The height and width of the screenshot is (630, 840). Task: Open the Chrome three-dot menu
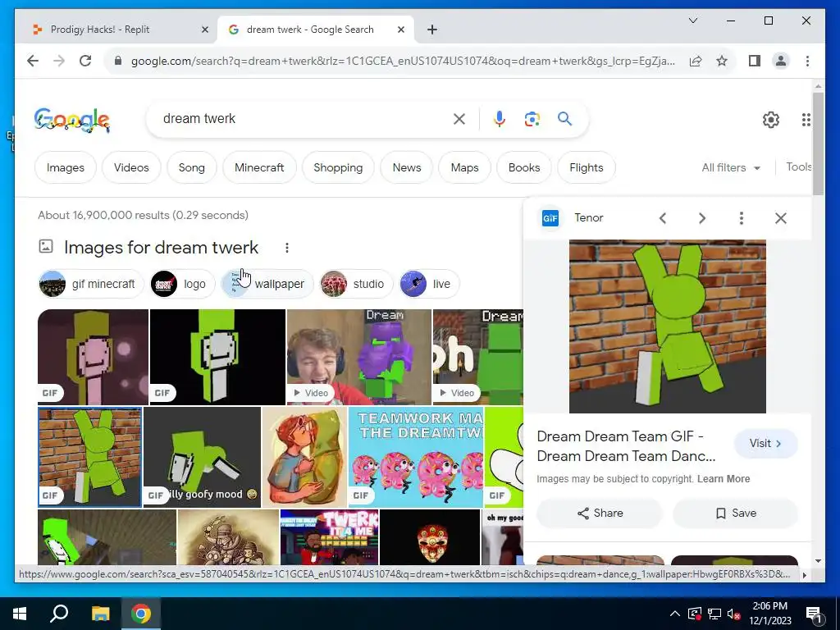pos(807,61)
